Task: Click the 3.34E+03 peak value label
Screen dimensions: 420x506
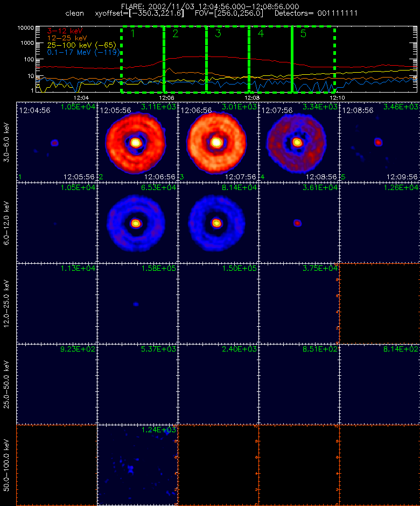Action: click(320, 107)
